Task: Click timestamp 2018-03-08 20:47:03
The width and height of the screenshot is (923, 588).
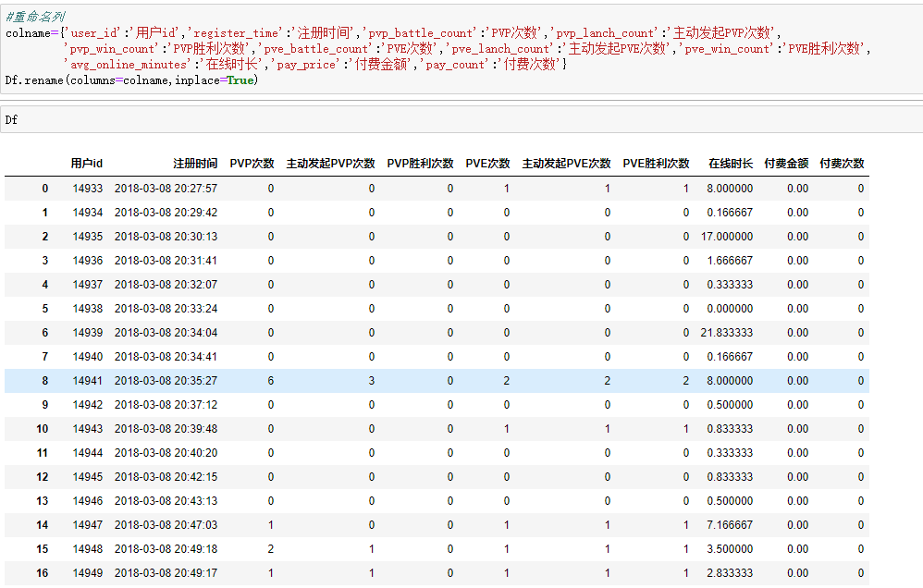Action: [166, 525]
